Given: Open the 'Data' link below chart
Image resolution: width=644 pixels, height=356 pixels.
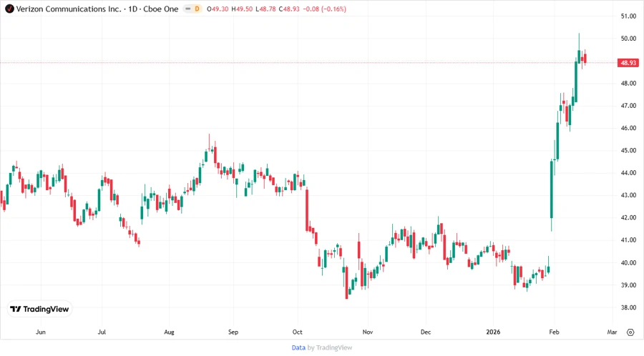Looking at the screenshot, I should pos(298,347).
